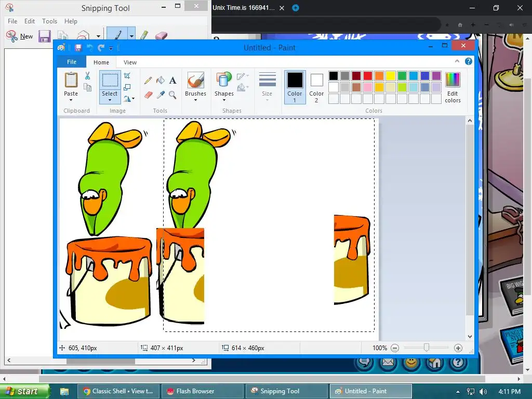This screenshot has height=399, width=532.
Task: Click the New snip button
Action: point(20,36)
